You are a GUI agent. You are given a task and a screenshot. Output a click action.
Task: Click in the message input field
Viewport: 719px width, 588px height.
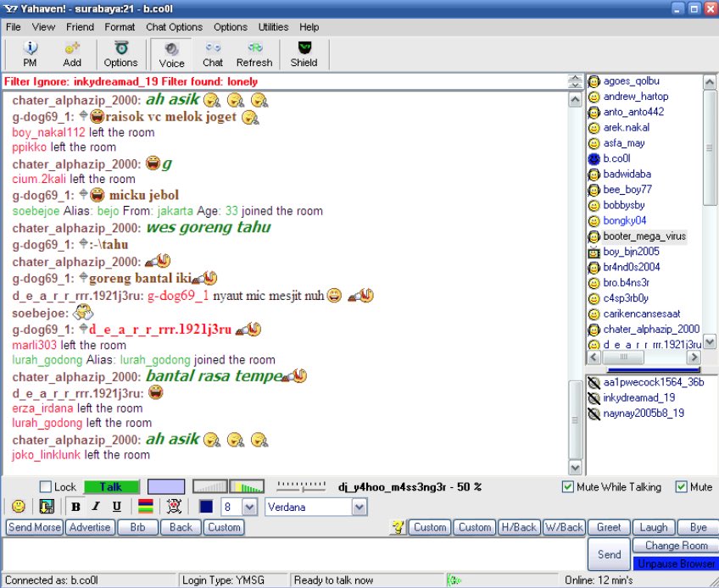[293, 553]
